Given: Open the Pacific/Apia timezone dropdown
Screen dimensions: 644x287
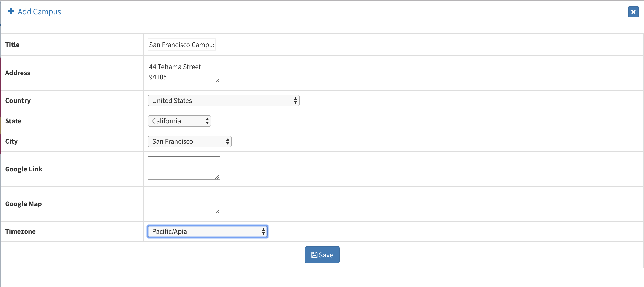Looking at the screenshot, I should click(207, 231).
